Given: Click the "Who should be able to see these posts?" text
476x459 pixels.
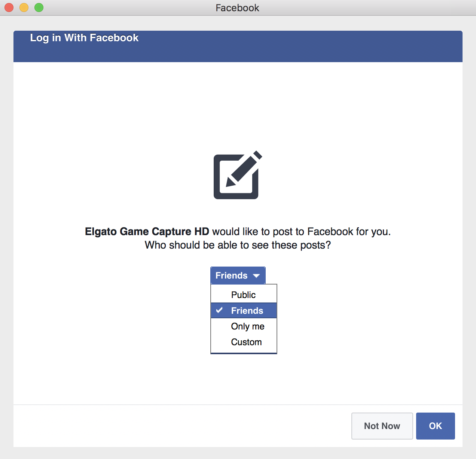Looking at the screenshot, I should pos(238,245).
